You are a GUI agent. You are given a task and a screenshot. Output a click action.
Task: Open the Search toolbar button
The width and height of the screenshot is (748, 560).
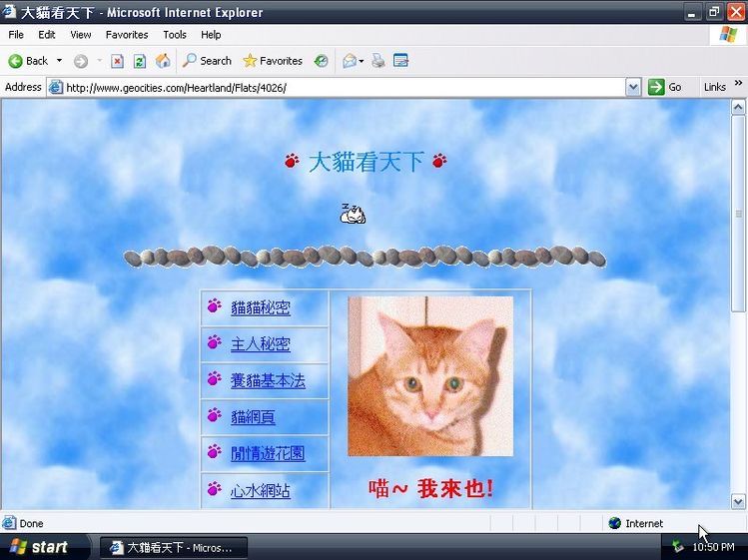click(x=207, y=61)
